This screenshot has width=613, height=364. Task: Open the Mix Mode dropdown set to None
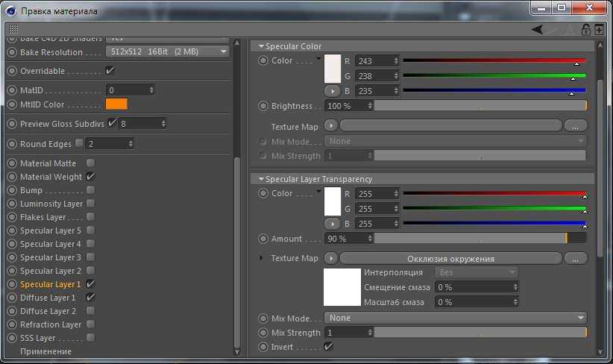coord(456,318)
